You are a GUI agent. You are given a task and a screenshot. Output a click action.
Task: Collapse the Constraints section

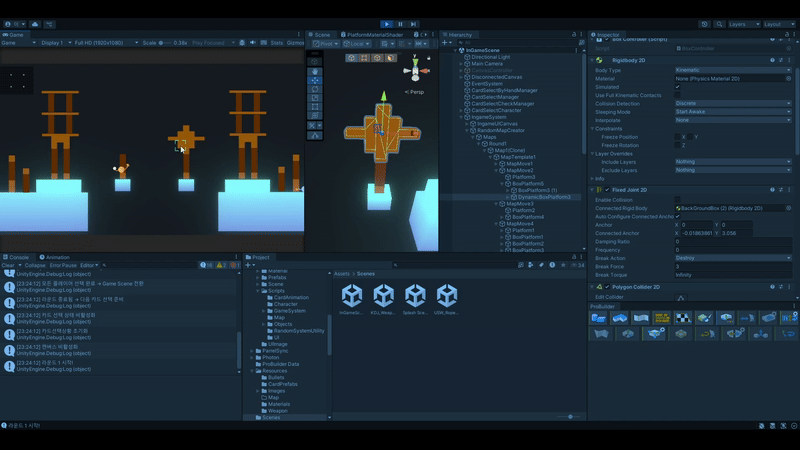(x=592, y=129)
